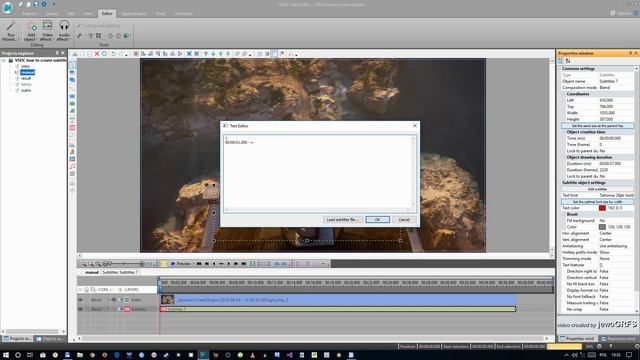The width and height of the screenshot is (640, 360).
Task: Switch to the Properties window bottom tab
Action: point(577,339)
